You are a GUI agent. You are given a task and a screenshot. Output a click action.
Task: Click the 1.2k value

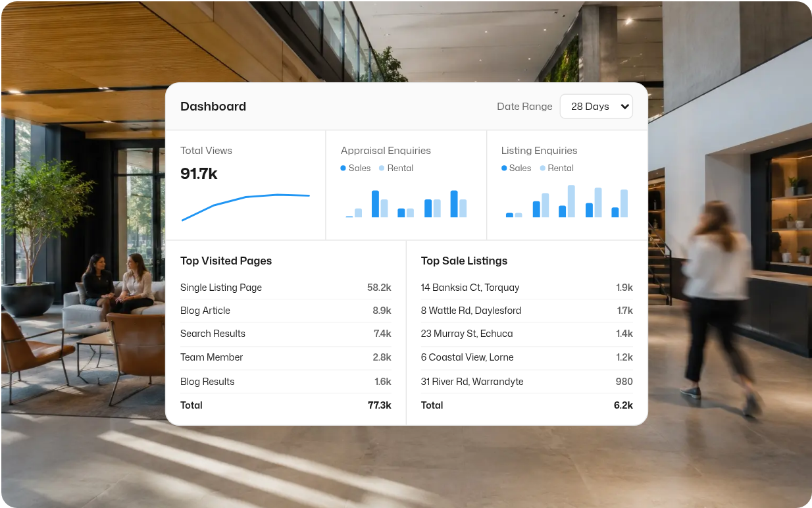point(624,357)
